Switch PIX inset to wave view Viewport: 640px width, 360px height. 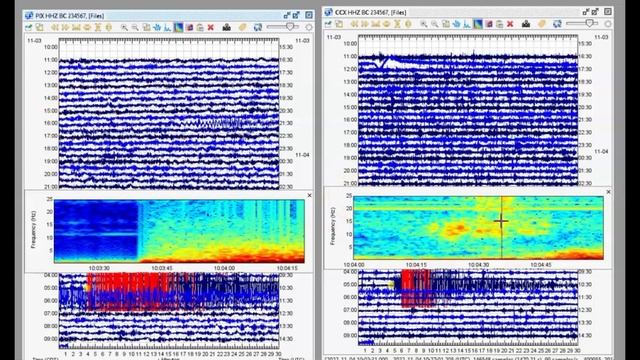(x=157, y=27)
